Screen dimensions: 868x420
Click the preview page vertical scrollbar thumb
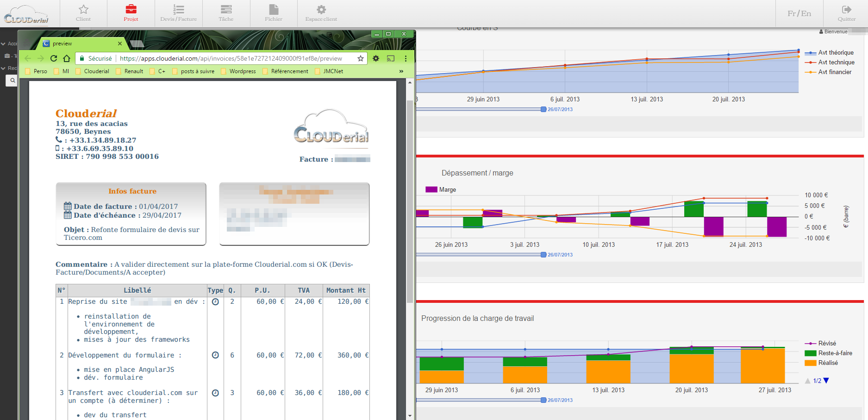[x=410, y=201]
